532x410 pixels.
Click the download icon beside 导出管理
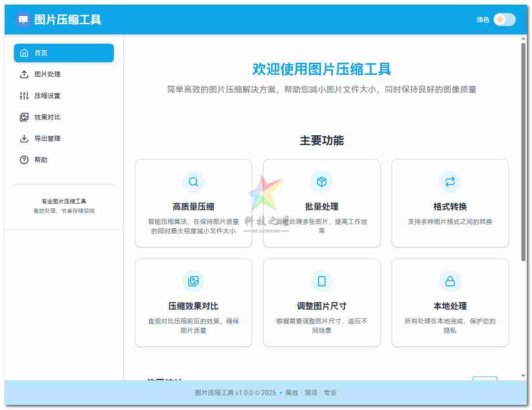pos(24,138)
